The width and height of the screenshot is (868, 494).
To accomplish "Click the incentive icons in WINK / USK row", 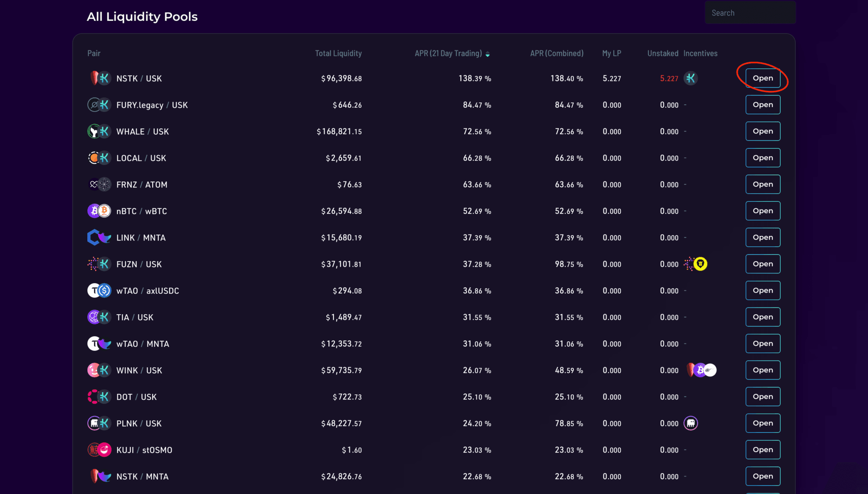I will tap(701, 370).
